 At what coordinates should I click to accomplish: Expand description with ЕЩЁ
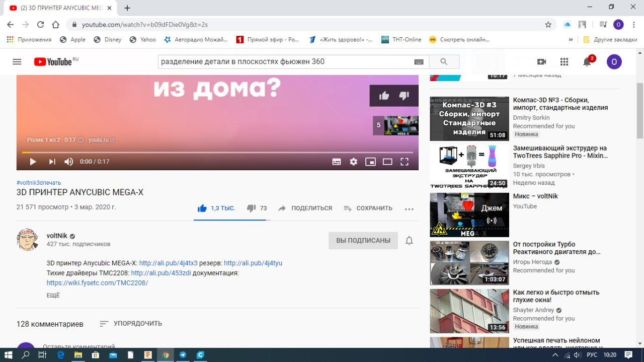[x=53, y=295]
